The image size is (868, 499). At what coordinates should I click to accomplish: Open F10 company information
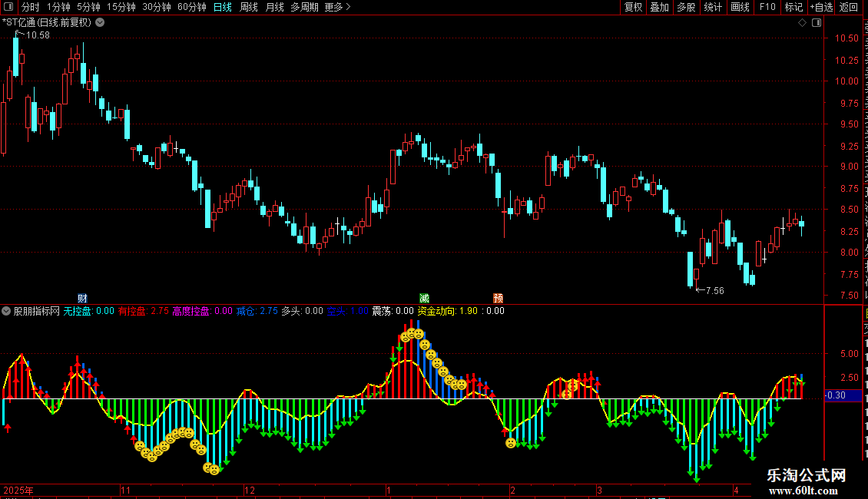pos(767,7)
